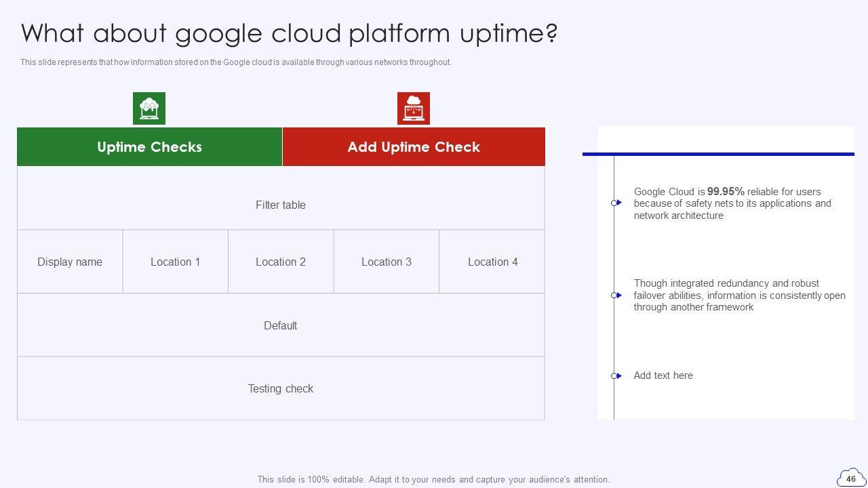Open the Add Uptime Check tab
Screen dimensions: 868x488
click(x=414, y=147)
